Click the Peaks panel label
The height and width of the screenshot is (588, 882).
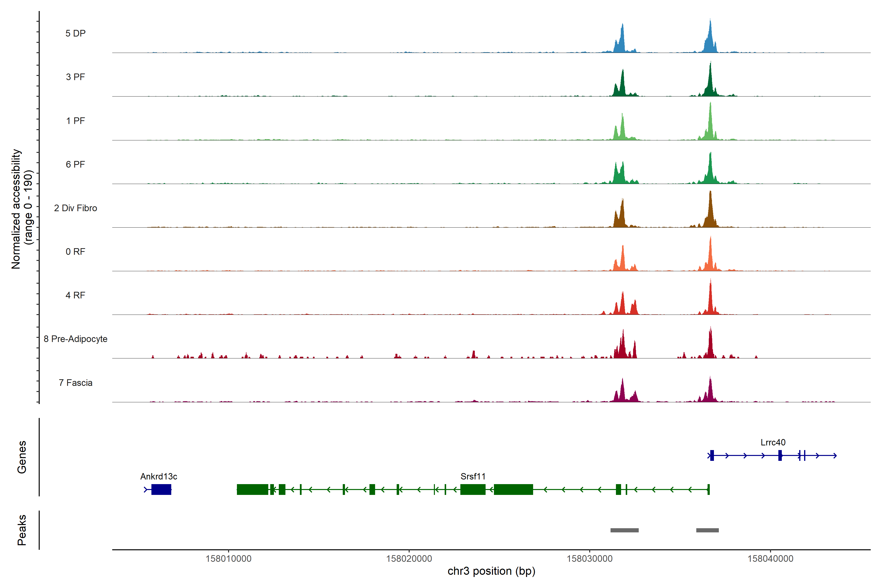(22, 530)
